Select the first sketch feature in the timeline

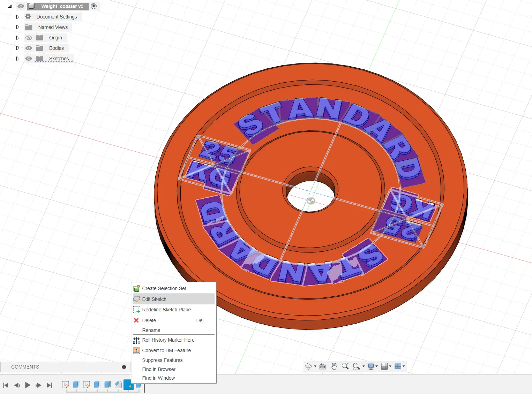(x=66, y=385)
